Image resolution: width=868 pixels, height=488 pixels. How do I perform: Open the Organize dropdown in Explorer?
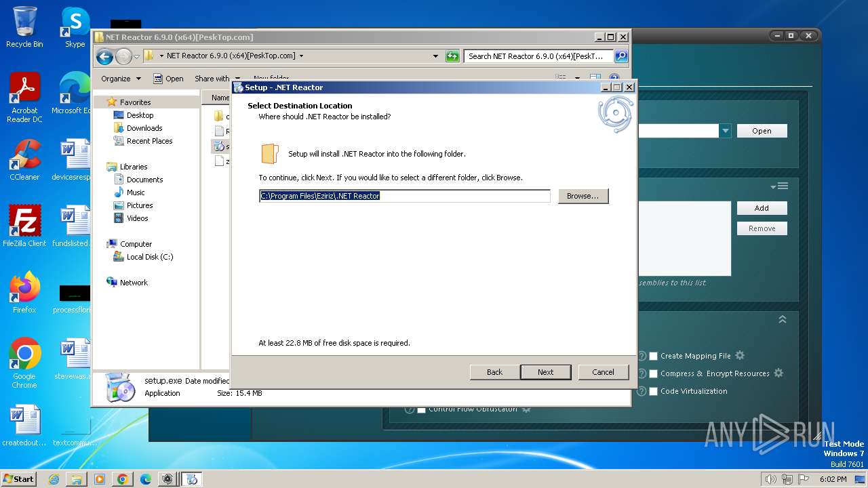121,79
